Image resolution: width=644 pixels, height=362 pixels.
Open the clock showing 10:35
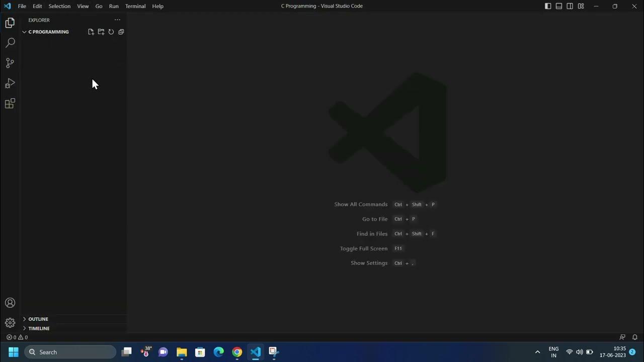pos(612,352)
